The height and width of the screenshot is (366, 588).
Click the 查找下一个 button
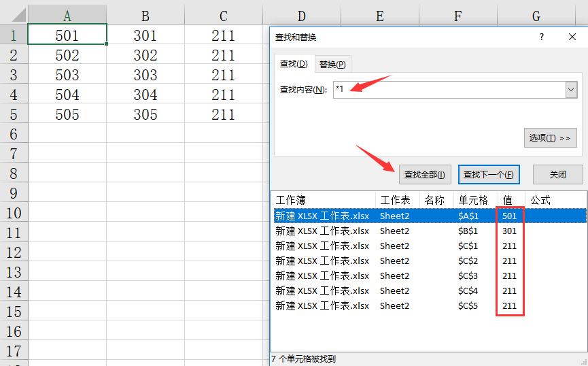tap(489, 175)
